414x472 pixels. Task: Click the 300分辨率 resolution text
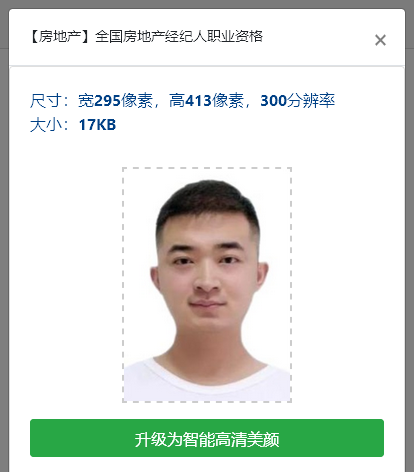(297, 100)
